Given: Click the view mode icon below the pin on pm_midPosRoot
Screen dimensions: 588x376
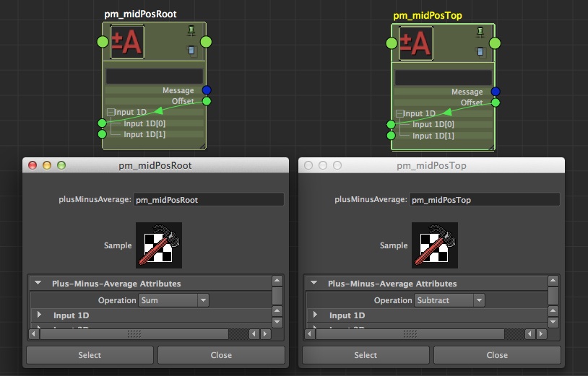Looking at the screenshot, I should point(191,51).
